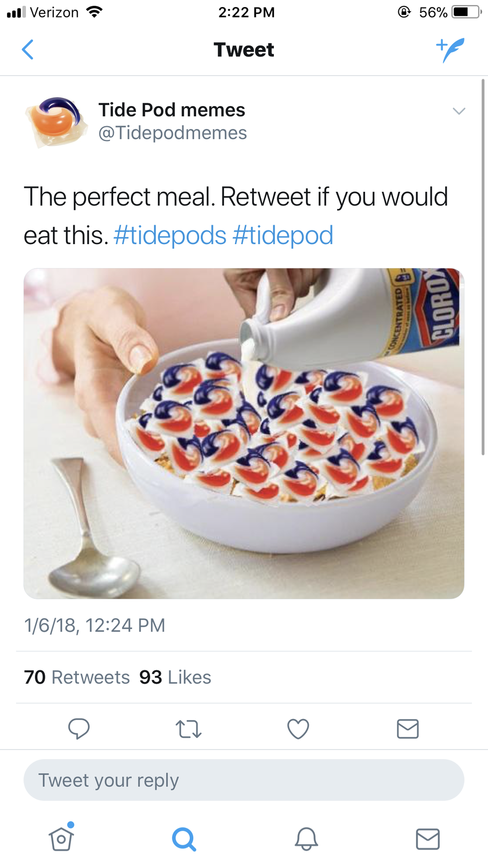The image size is (488, 868).
Task: Switch to the Home tab
Action: point(61,839)
